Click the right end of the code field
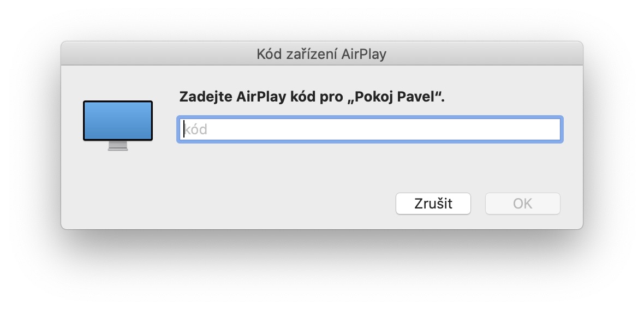 point(551,130)
